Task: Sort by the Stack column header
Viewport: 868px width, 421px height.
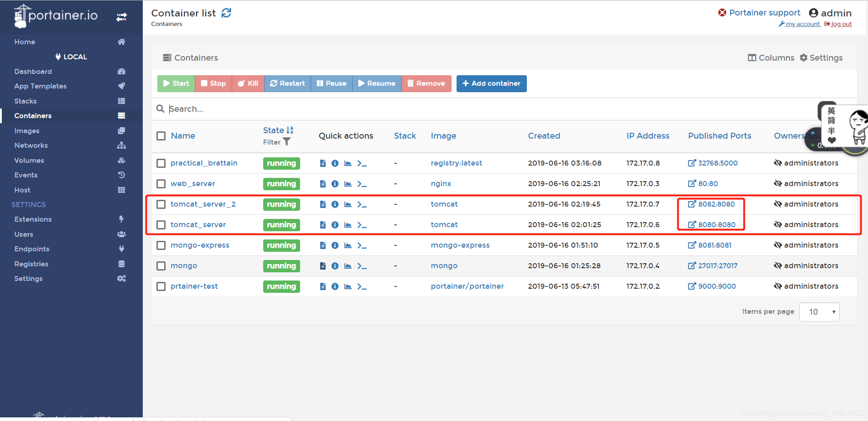Action: (405, 136)
